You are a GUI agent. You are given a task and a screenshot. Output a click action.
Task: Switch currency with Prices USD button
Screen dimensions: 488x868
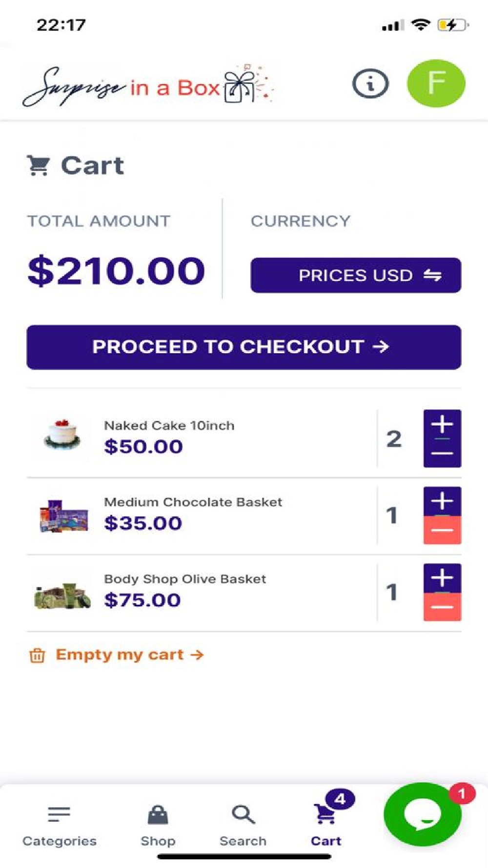[356, 275]
